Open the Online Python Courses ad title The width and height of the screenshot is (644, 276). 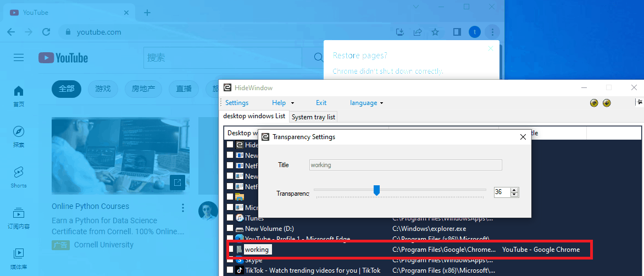click(90, 207)
